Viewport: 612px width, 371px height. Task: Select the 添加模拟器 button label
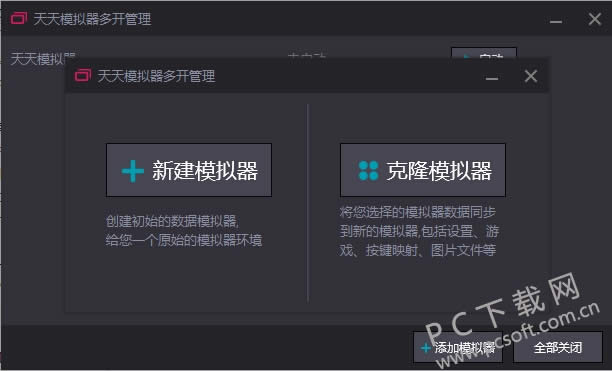point(464,348)
